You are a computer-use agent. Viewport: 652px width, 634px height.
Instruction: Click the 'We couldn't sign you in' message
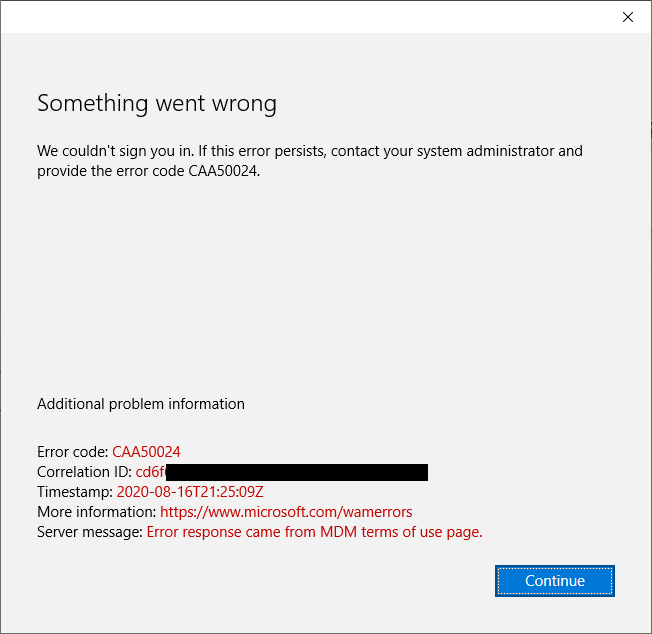tap(310, 161)
